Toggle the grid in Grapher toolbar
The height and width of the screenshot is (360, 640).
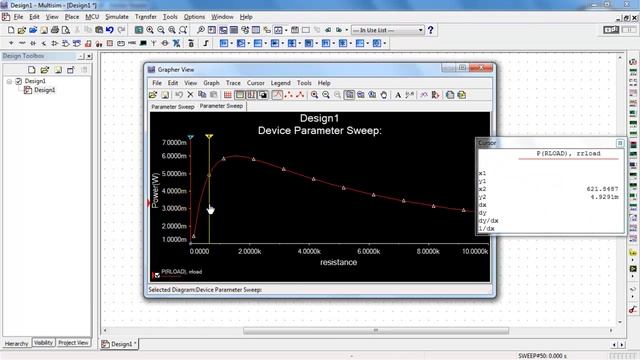228,95
